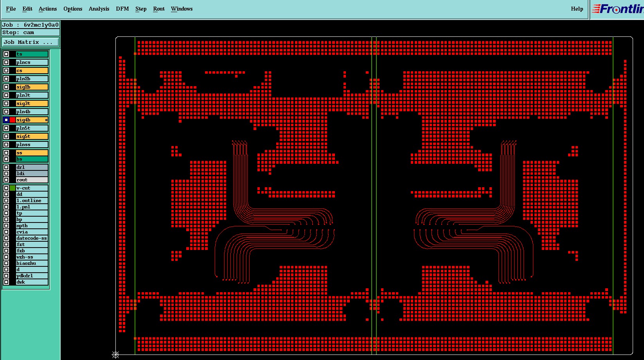Click the Frontline logo
Image resolution: width=644 pixels, height=360 pixels.
pos(617,9)
